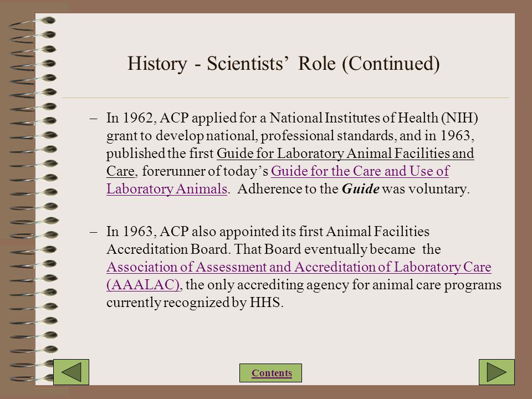Go to the previous slide with left arrow
Viewport: 532px width, 399px height.
click(x=71, y=372)
